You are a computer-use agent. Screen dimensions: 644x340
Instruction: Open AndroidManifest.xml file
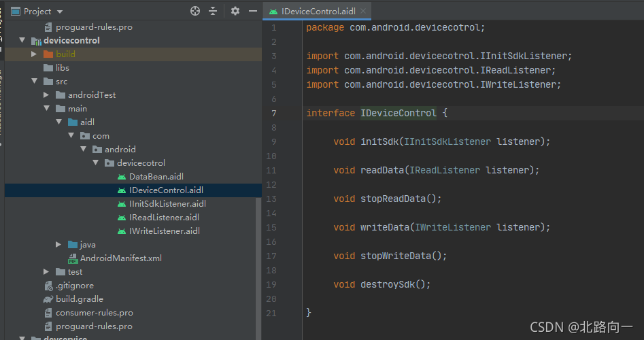click(121, 258)
